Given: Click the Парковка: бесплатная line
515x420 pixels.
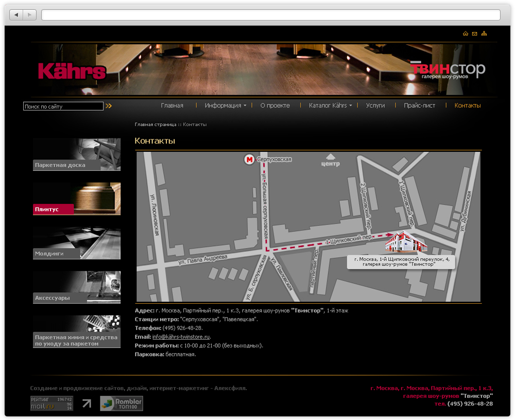Looking at the screenshot, I should [x=165, y=354].
